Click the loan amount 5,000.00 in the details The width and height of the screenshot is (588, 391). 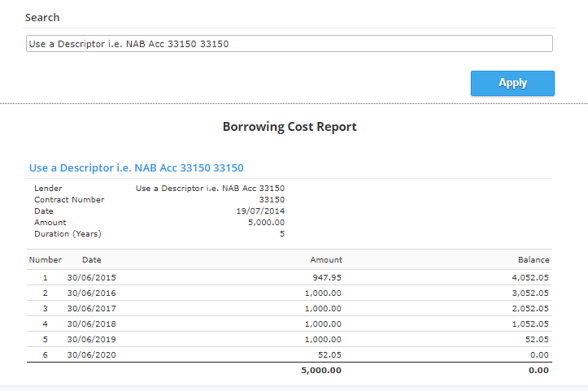tap(266, 222)
